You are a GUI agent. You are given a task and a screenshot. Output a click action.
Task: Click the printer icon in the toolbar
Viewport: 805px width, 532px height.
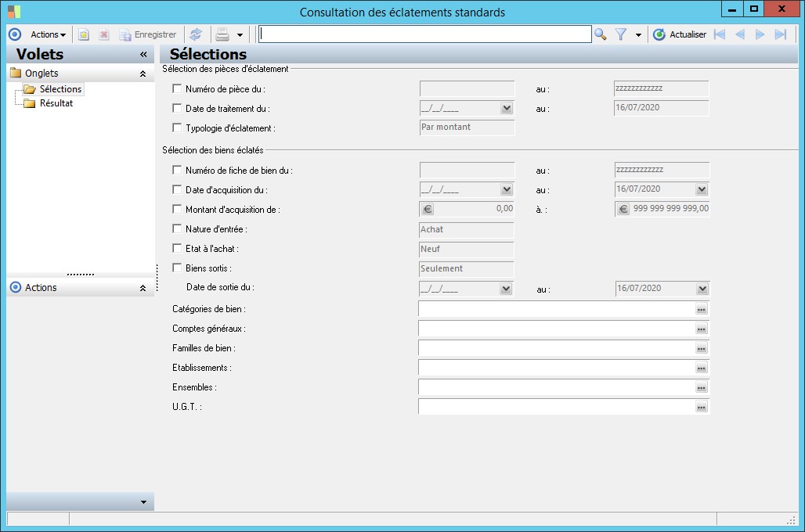pos(222,34)
